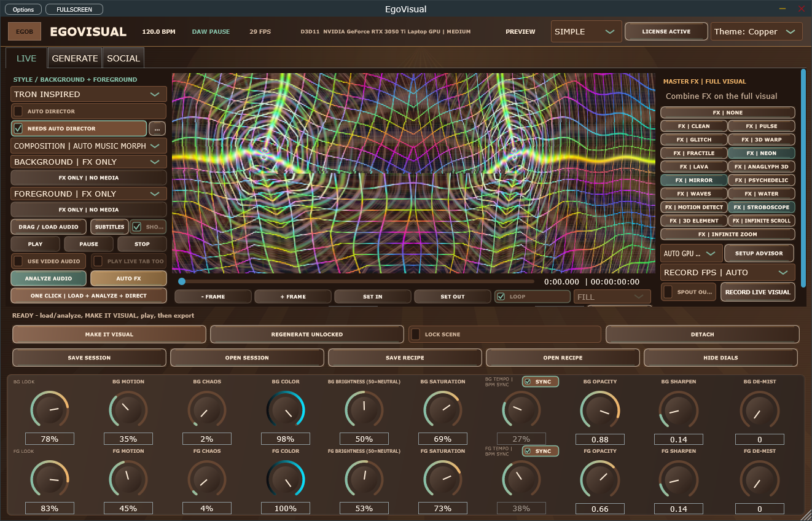Image resolution: width=812 pixels, height=521 pixels.
Task: Open the Options menu
Action: 23,10
